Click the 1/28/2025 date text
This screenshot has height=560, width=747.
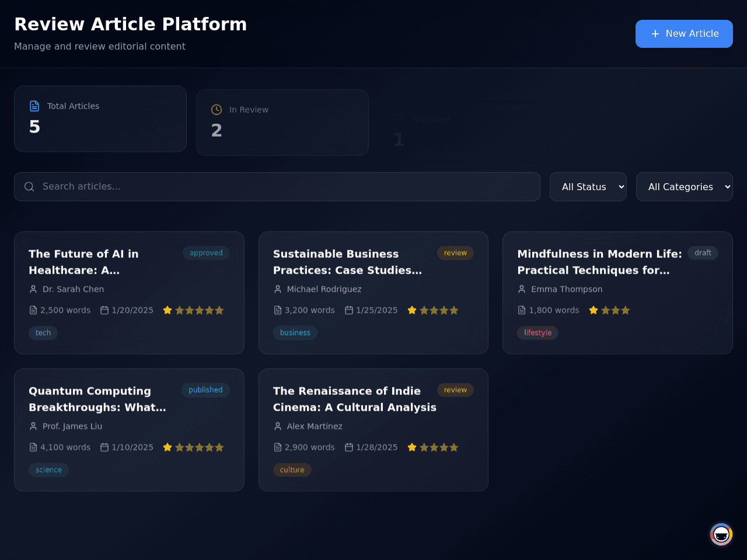tap(377, 447)
